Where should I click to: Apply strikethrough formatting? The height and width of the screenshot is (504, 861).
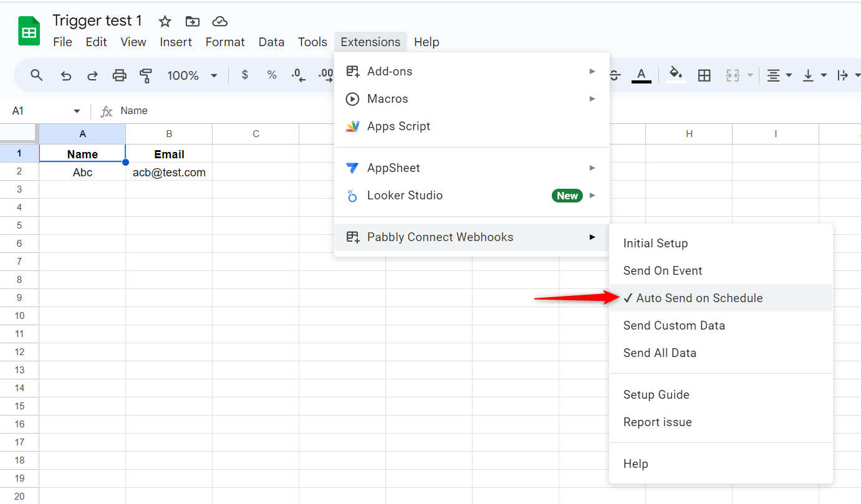tap(615, 75)
